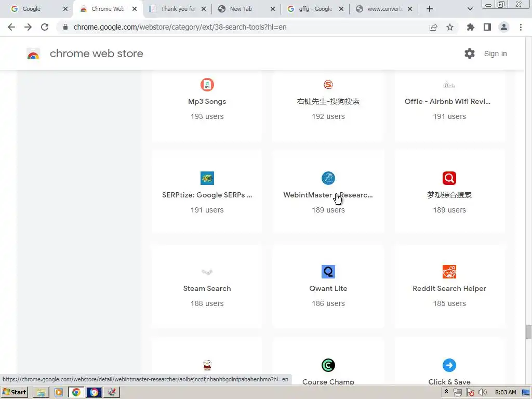The image size is (532, 399).
Task: Bookmark this page with the star
Action: [x=450, y=27]
